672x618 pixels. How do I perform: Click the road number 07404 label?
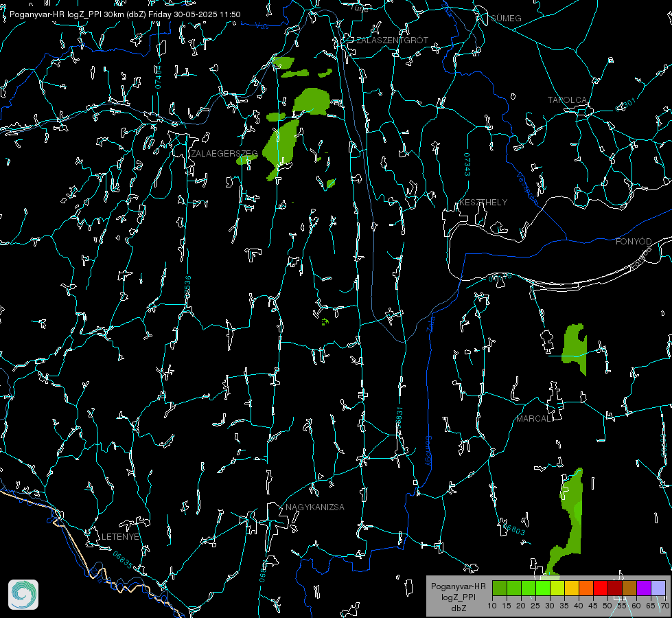[158, 77]
